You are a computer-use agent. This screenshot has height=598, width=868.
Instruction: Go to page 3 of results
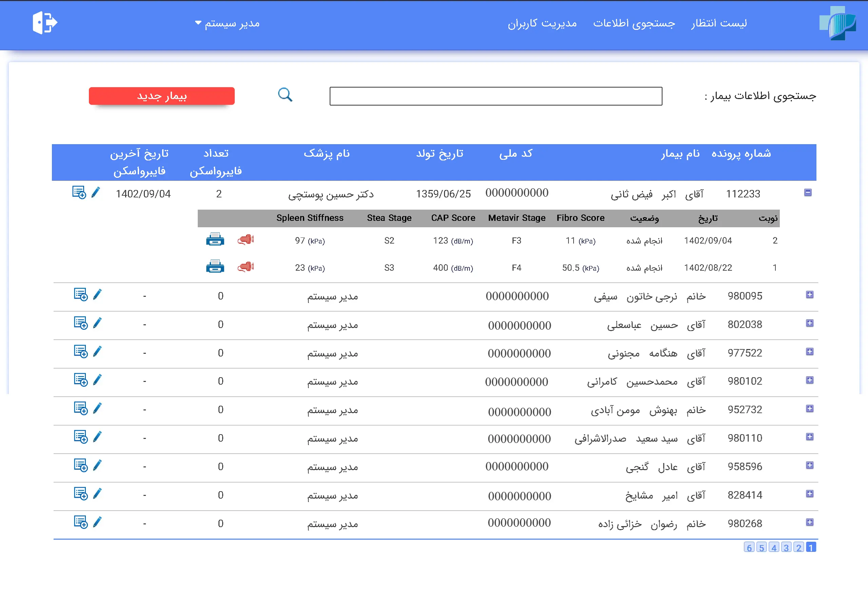tap(786, 547)
